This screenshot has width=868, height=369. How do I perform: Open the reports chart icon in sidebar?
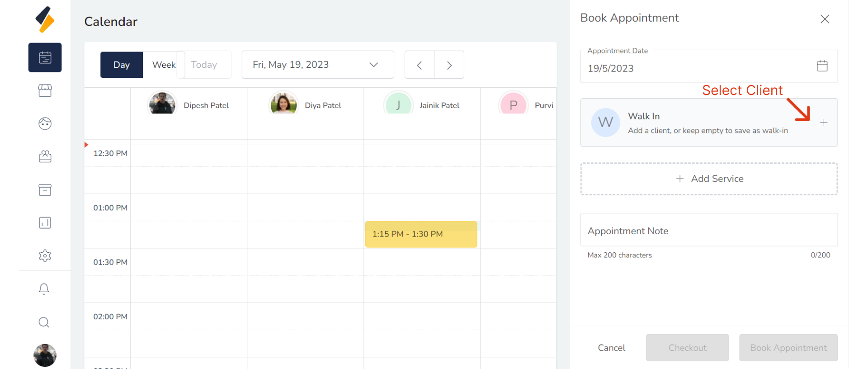pyautogui.click(x=45, y=223)
